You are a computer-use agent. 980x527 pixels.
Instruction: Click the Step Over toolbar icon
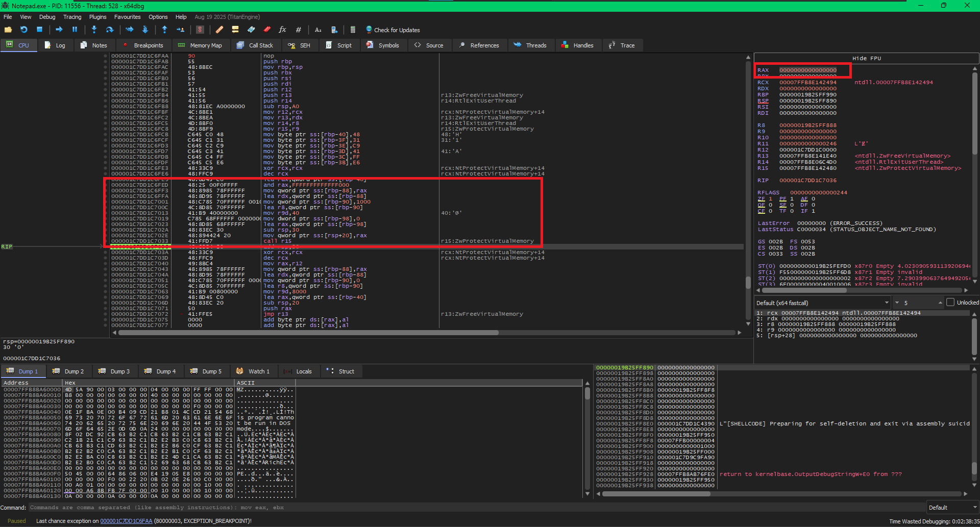coord(109,30)
